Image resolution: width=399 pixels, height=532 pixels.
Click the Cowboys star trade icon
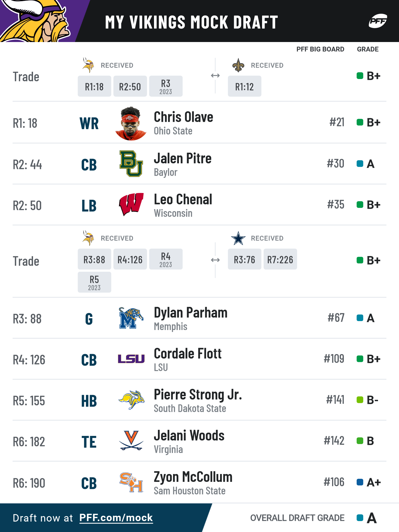click(x=238, y=238)
